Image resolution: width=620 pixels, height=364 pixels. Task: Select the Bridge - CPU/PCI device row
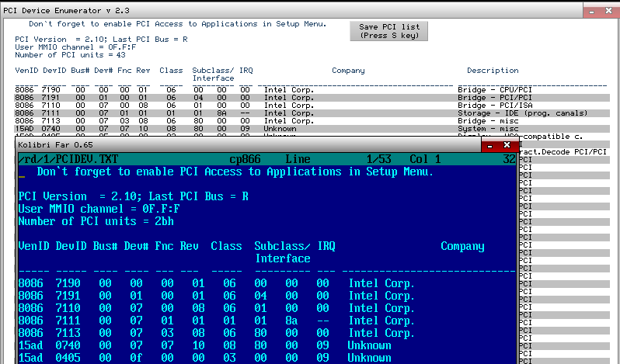[311, 90]
